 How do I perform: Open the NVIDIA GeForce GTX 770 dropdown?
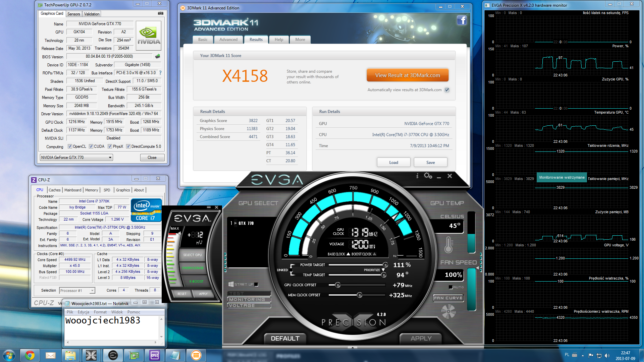[76, 158]
